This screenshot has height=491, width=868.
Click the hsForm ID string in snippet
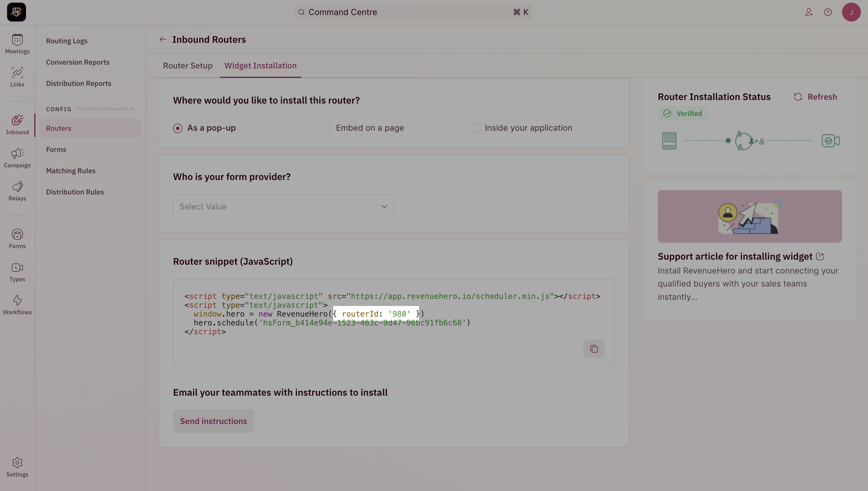[x=362, y=323]
